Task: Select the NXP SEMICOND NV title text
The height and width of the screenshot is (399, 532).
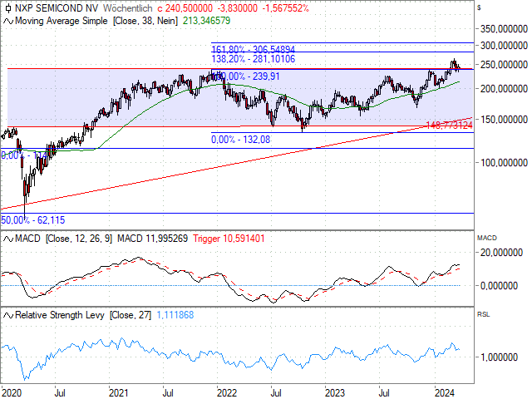Action: [x=57, y=8]
